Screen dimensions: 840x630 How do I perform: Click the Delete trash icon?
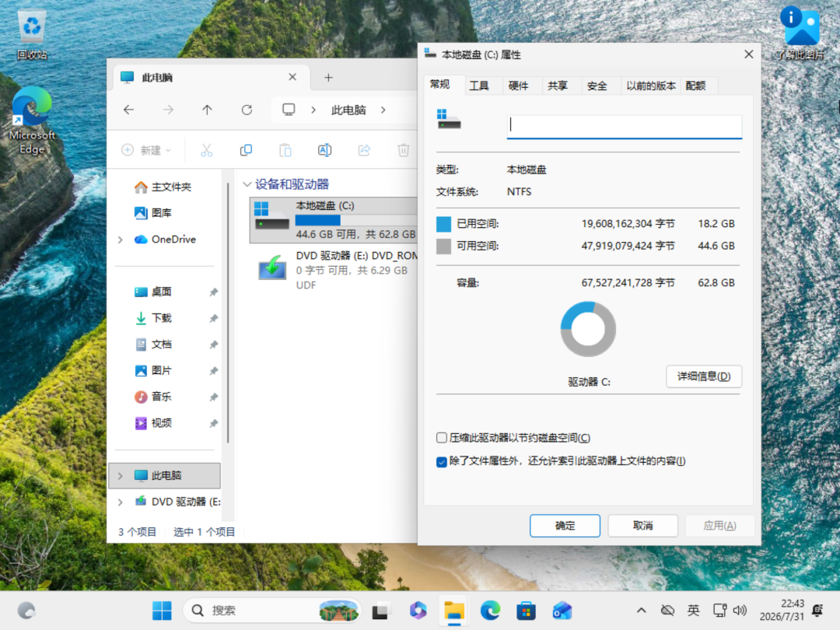coord(404,150)
